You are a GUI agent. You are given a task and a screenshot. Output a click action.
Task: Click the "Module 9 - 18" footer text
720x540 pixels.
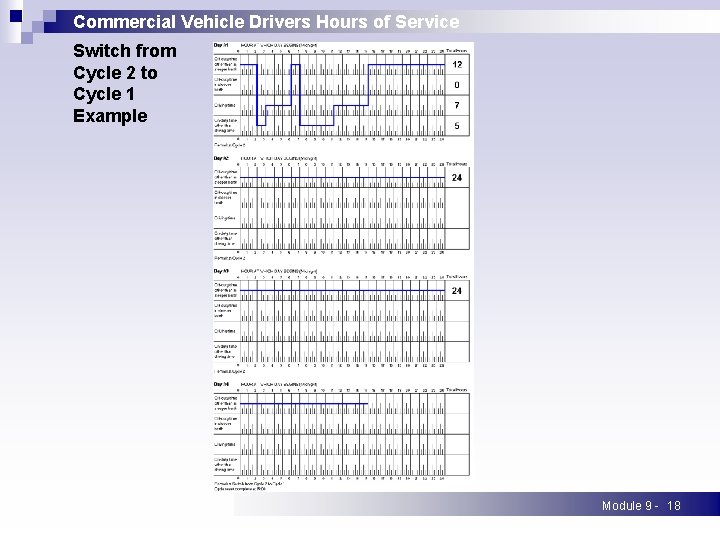coord(641,506)
